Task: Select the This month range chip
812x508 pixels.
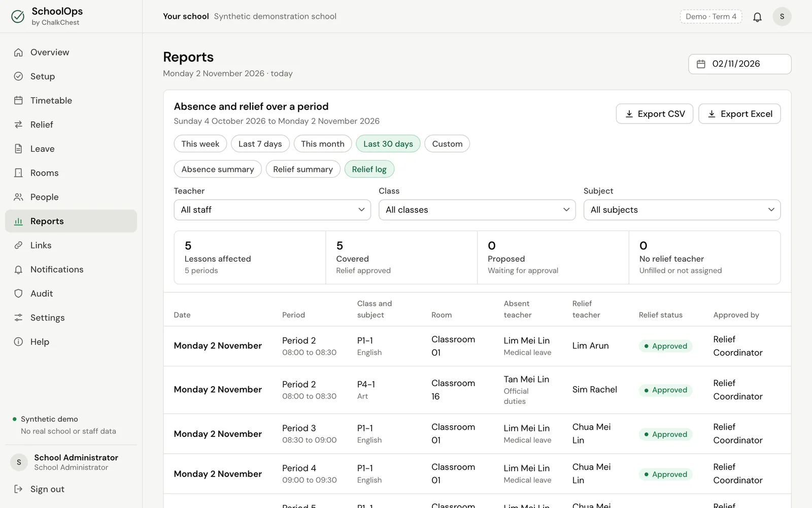Action: click(x=323, y=144)
